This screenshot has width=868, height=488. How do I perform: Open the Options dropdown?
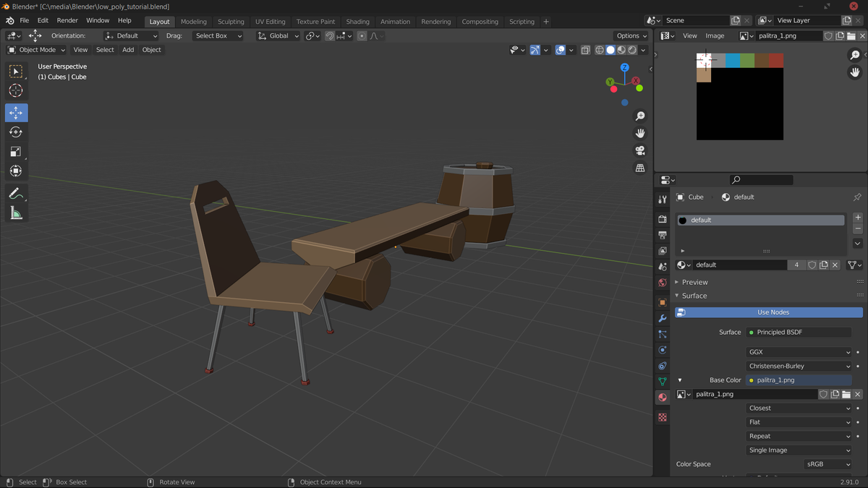tap(631, 35)
